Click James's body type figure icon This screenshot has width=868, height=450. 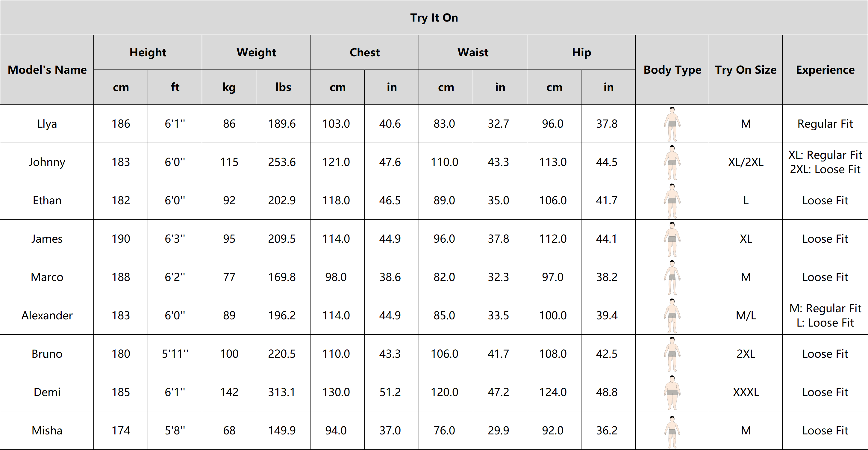tap(672, 239)
